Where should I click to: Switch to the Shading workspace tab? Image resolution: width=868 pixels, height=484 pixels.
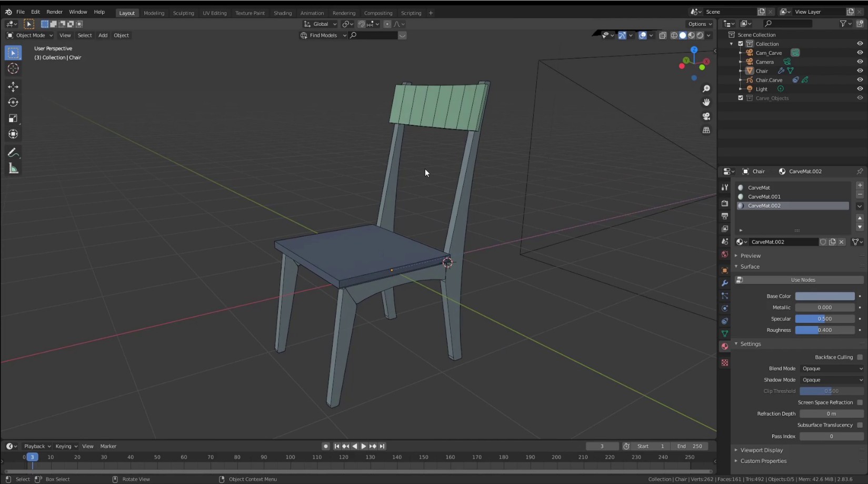pyautogui.click(x=283, y=13)
